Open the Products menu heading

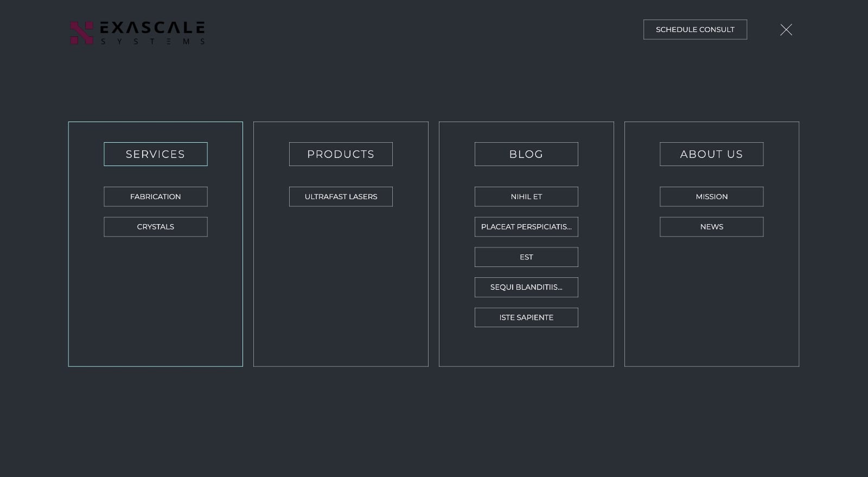[341, 154]
